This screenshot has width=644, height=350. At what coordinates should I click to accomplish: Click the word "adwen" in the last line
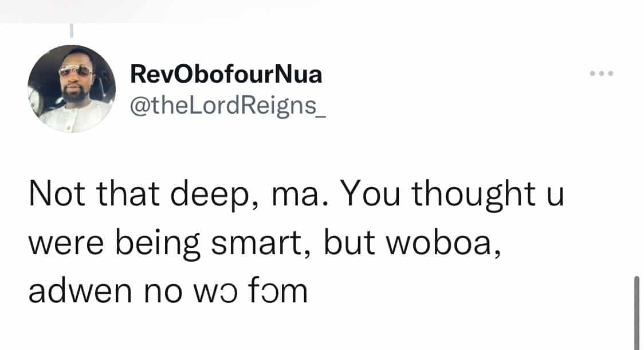(80, 291)
